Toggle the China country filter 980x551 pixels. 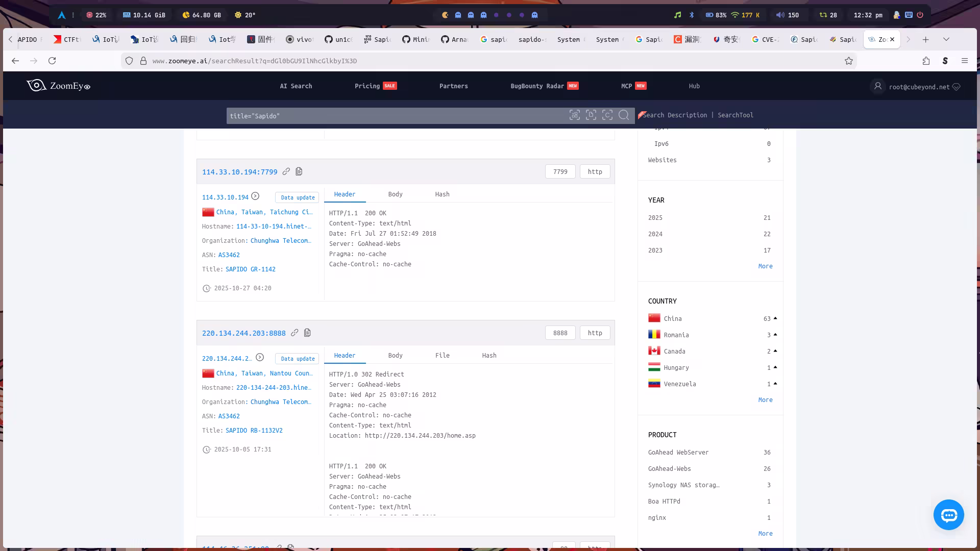coord(672,318)
